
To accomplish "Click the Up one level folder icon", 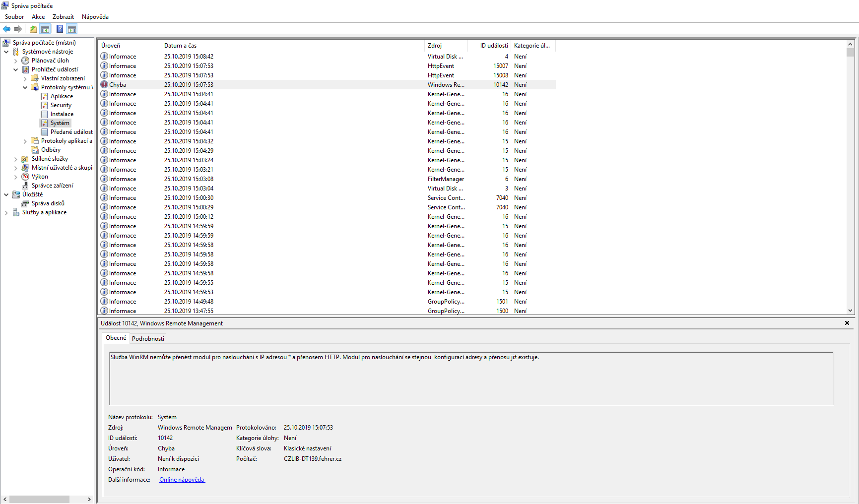I will [x=33, y=29].
